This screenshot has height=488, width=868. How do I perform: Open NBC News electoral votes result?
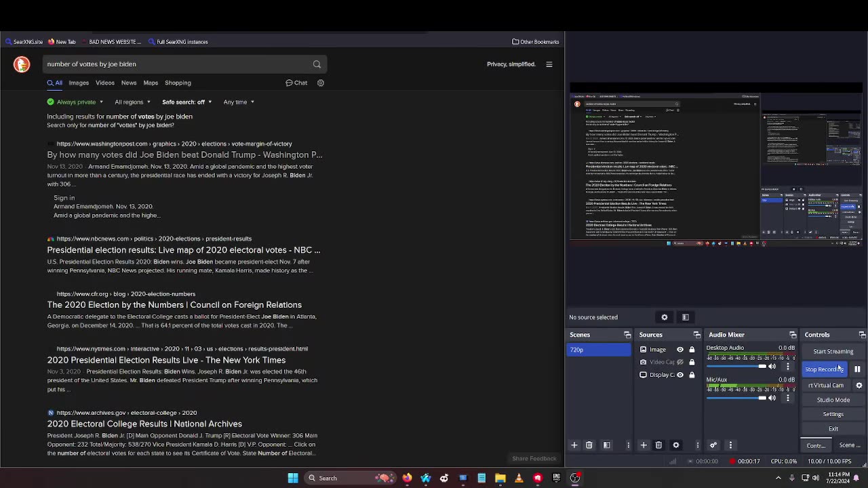point(183,250)
